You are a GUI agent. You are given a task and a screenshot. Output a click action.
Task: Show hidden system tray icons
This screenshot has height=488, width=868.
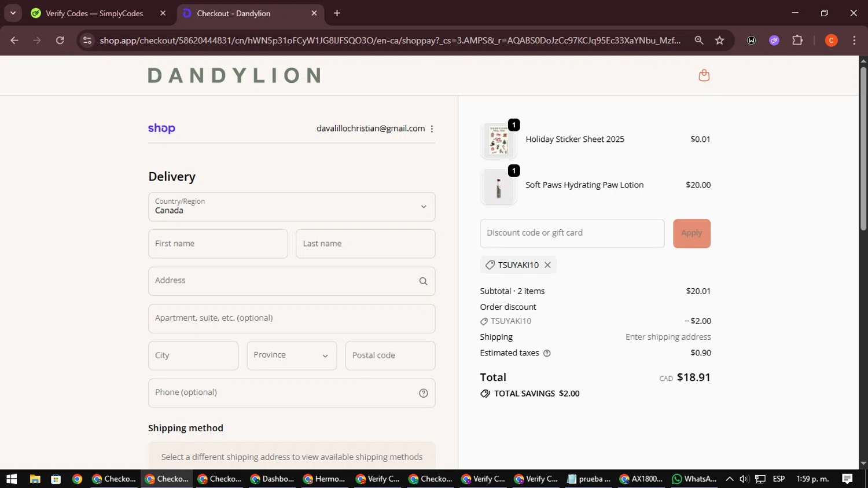(x=729, y=479)
